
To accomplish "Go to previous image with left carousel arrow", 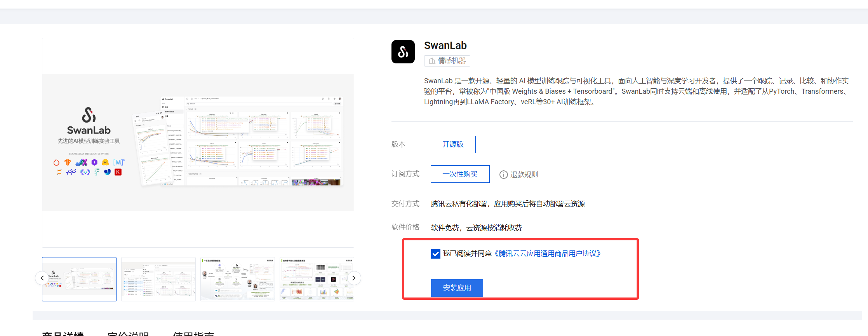I will 42,278.
